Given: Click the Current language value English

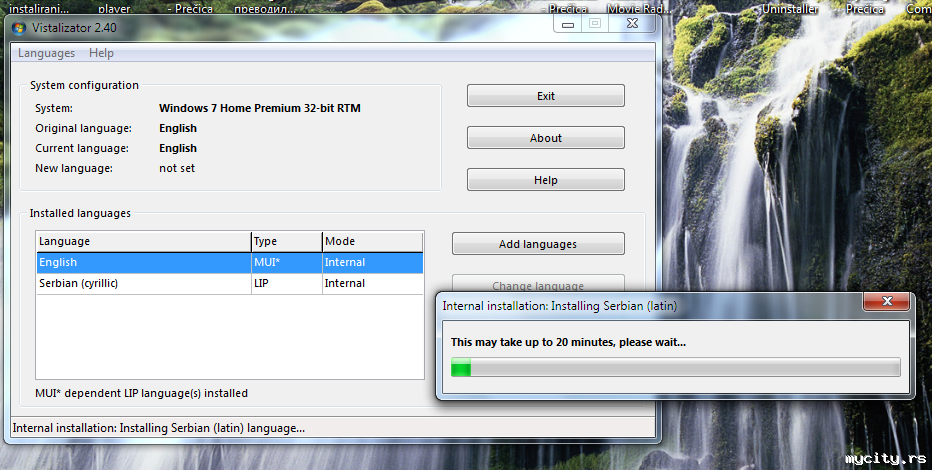Looking at the screenshot, I should (x=178, y=149).
